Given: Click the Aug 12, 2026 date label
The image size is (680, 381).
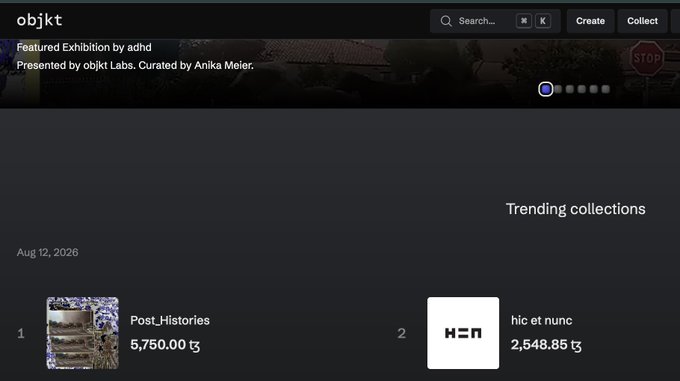Looking at the screenshot, I should click(47, 253).
